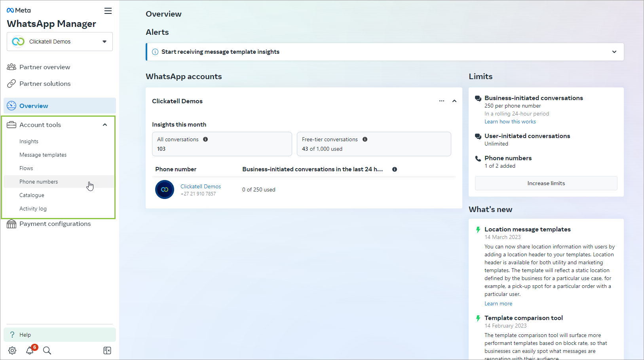Open the hamburger menu icon
The height and width of the screenshot is (360, 644).
tap(108, 11)
